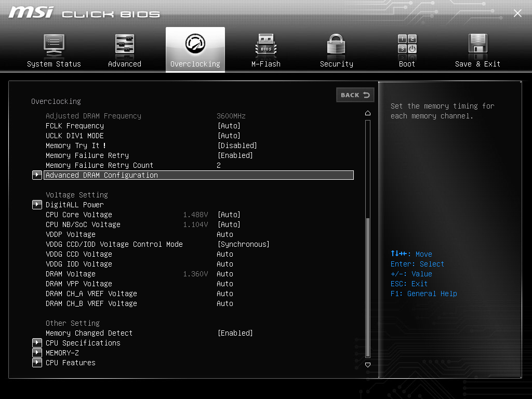Click the scroll down arrow

click(368, 365)
